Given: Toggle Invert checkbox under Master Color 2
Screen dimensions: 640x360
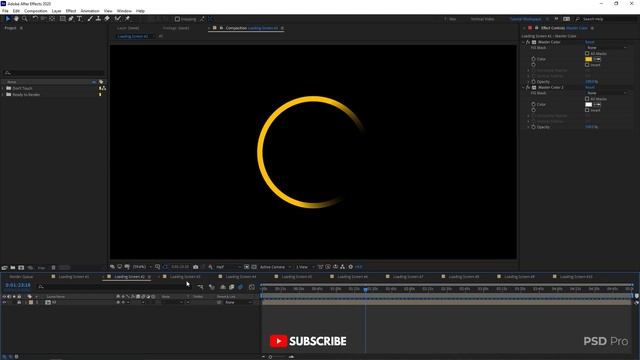Looking at the screenshot, I should click(587, 110).
